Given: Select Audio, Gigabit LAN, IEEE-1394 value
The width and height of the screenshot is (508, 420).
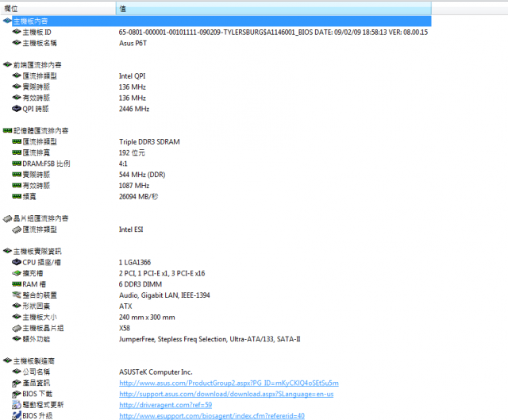Looking at the screenshot, I should (164, 295).
